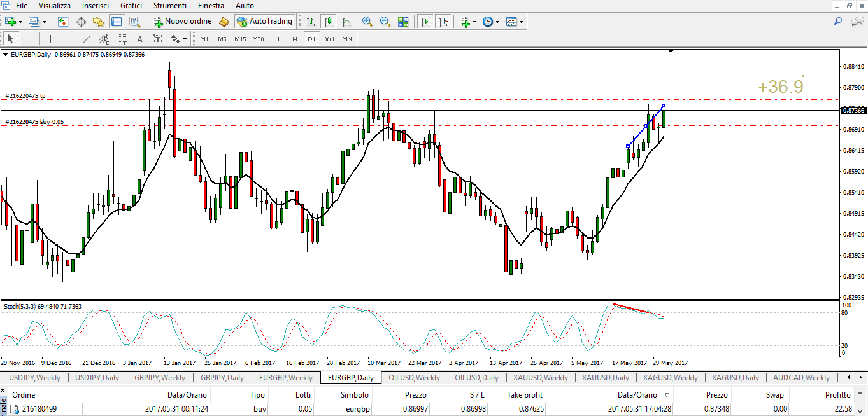Image resolution: width=868 pixels, height=416 pixels.
Task: Click the '#216220475 buy 0.05' level label
Action: coord(34,122)
